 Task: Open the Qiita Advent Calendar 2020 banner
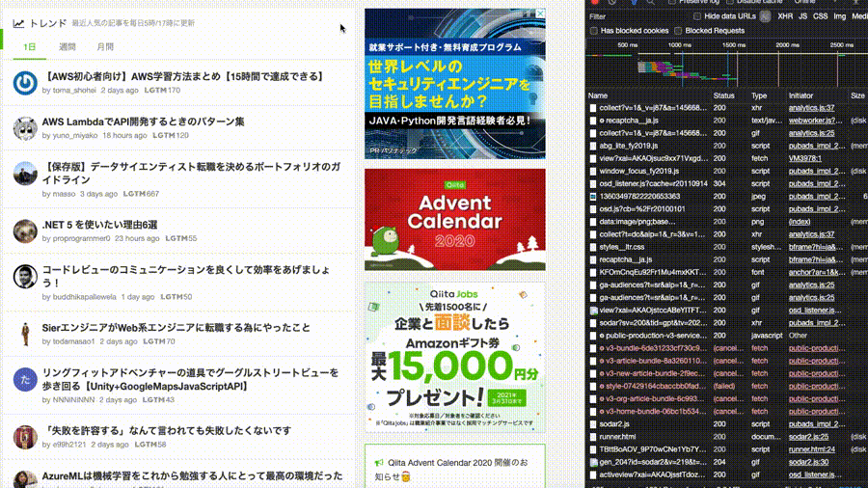point(455,220)
